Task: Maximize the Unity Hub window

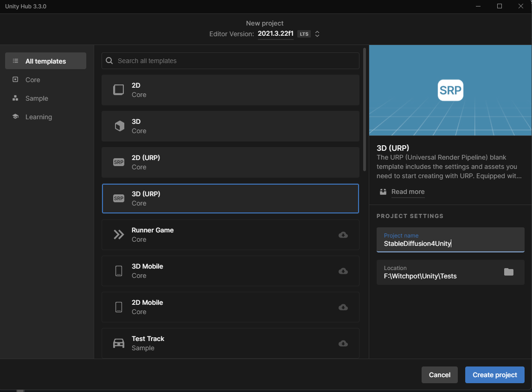Action: [500, 6]
